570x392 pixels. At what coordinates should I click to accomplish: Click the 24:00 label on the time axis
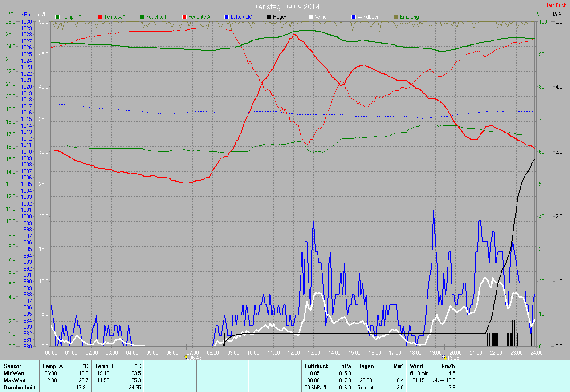(x=536, y=352)
